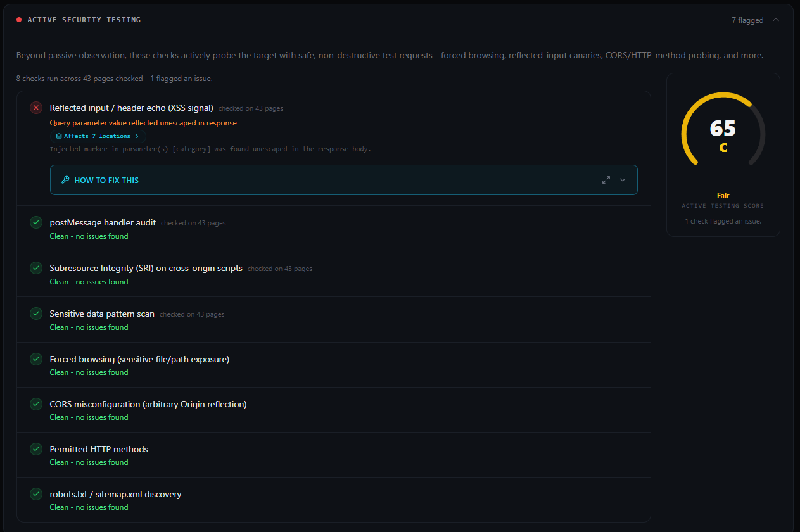Select the Permitted HTTP methods title

tap(99, 449)
